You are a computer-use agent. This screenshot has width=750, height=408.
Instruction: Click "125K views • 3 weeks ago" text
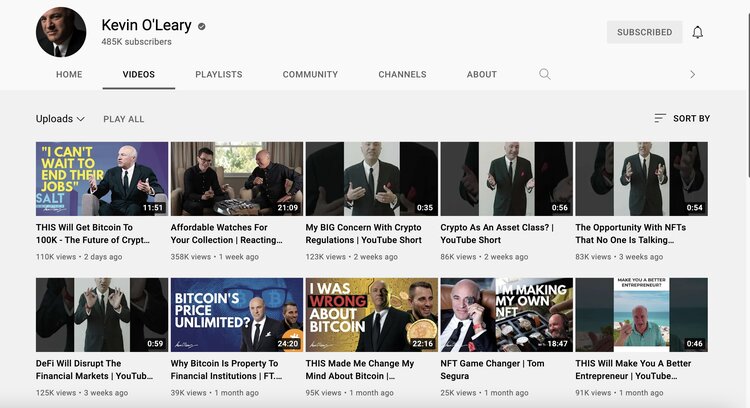82,393
